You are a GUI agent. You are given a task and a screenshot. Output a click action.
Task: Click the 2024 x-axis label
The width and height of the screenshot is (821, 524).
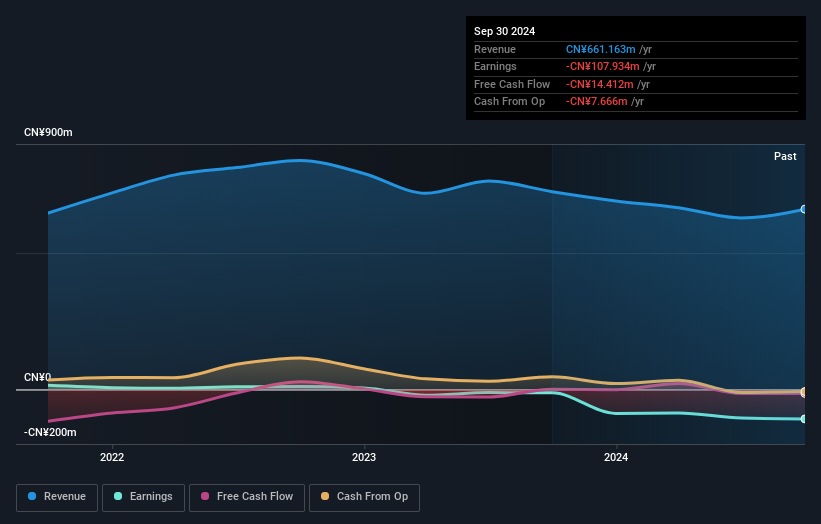point(616,458)
